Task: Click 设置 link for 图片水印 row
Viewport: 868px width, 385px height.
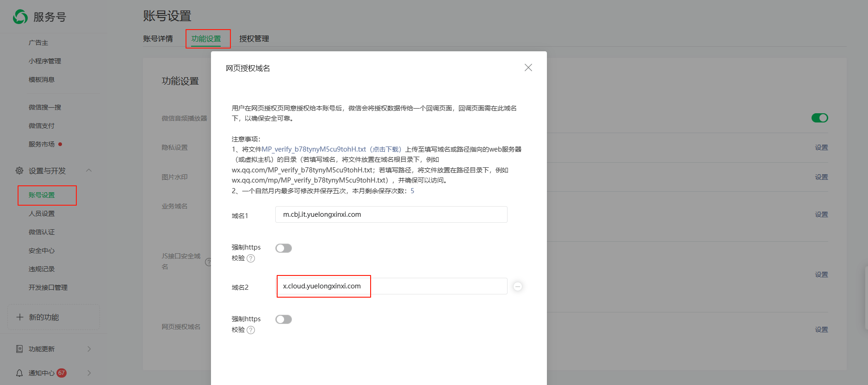Action: pyautogui.click(x=821, y=177)
